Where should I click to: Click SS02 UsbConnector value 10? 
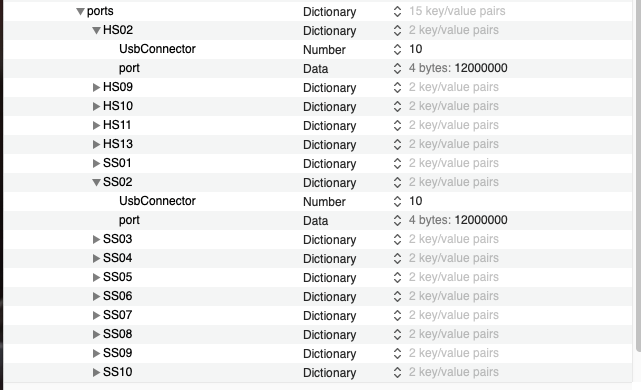click(x=416, y=201)
